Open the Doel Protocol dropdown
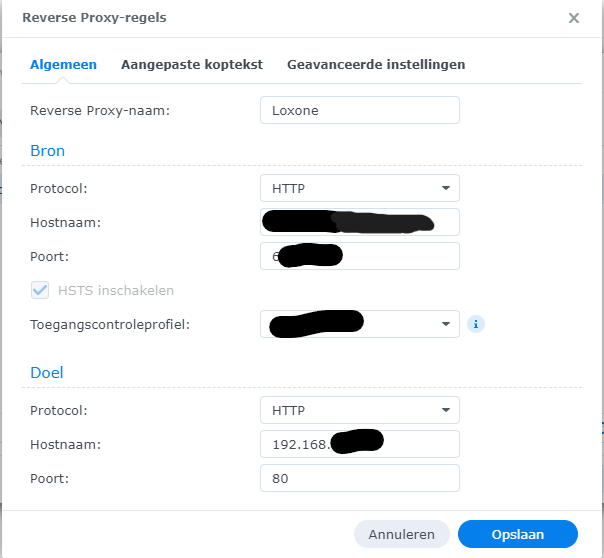This screenshot has height=558, width=604. point(359,410)
